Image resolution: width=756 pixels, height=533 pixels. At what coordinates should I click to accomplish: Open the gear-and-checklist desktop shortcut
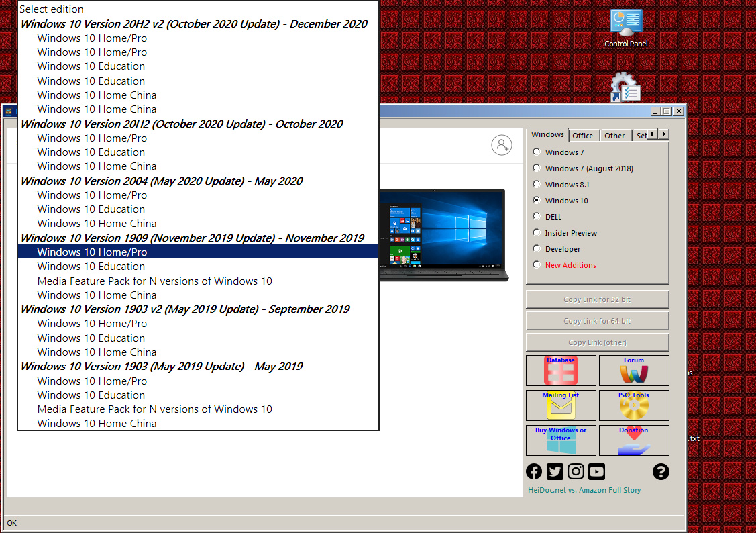point(625,87)
